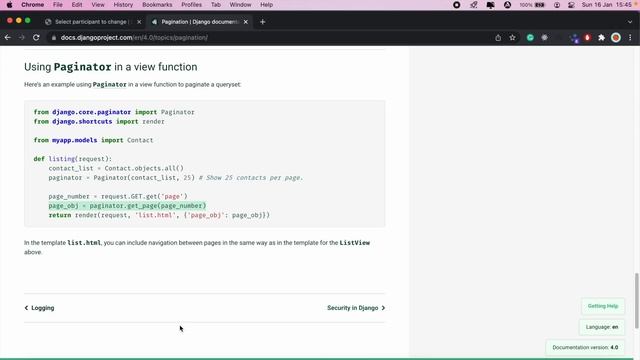
Task: Open macOS Control Center icon
Action: (x=571, y=5)
